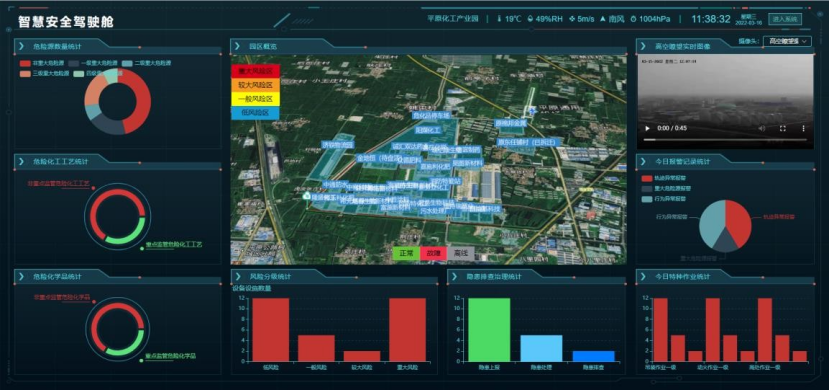Click the chevron beside 危险化学品统计
The width and height of the screenshot is (830, 390).
click(x=21, y=276)
